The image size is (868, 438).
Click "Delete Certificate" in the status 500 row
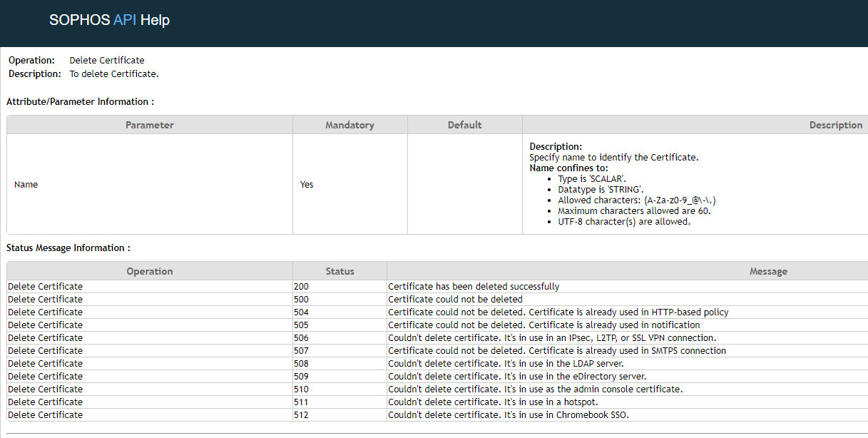[45, 300]
